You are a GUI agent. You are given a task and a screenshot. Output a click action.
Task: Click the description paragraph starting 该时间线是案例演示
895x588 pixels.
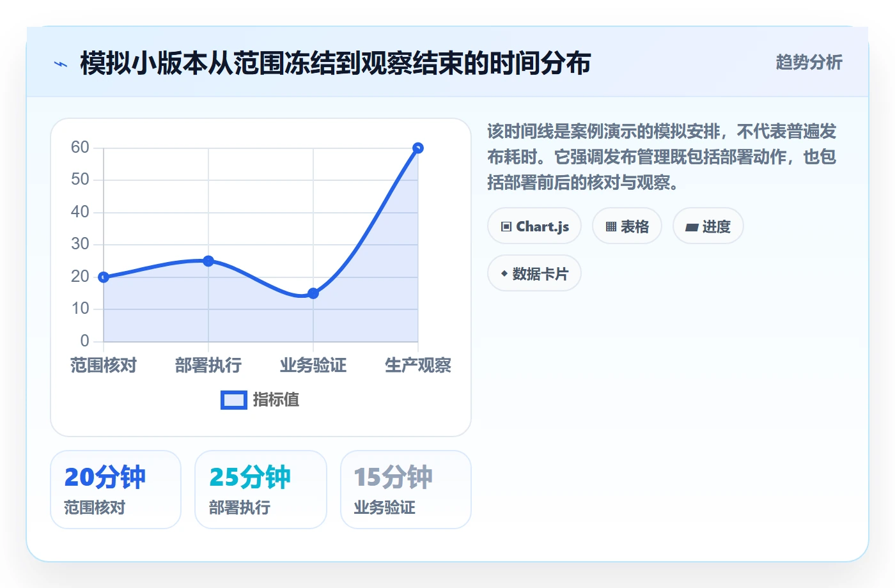click(x=662, y=157)
